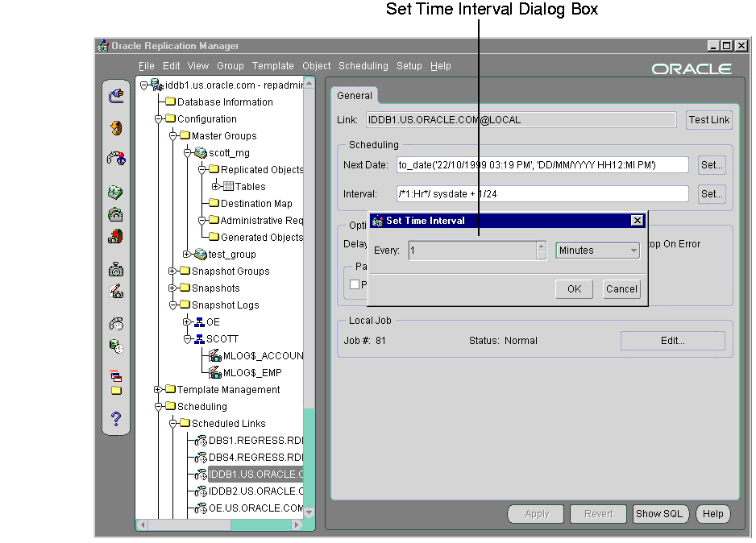Expand the Snapshot Groups tree node
The image size is (756, 543).
tap(172, 271)
